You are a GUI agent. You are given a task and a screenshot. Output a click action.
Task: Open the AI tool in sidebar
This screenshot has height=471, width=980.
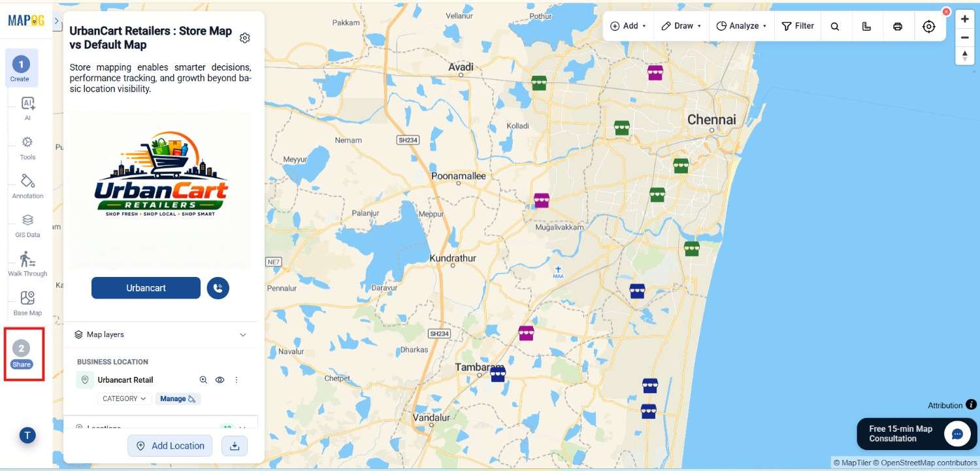[x=27, y=108]
